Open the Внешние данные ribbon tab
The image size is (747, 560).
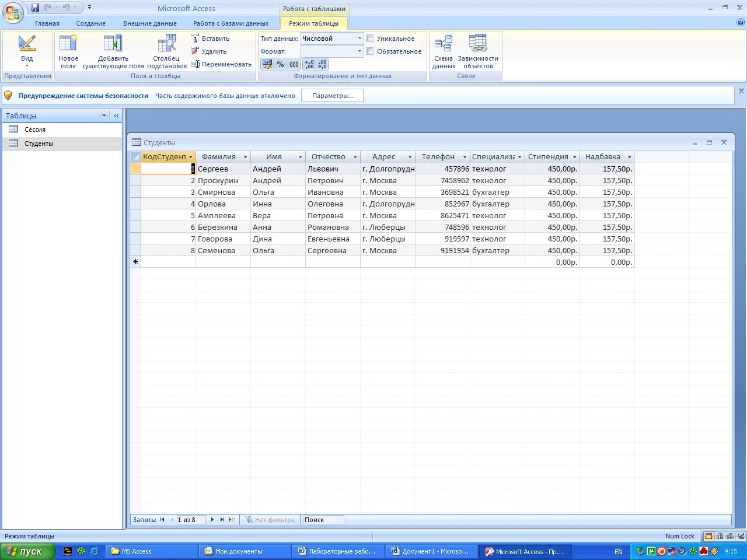[150, 23]
